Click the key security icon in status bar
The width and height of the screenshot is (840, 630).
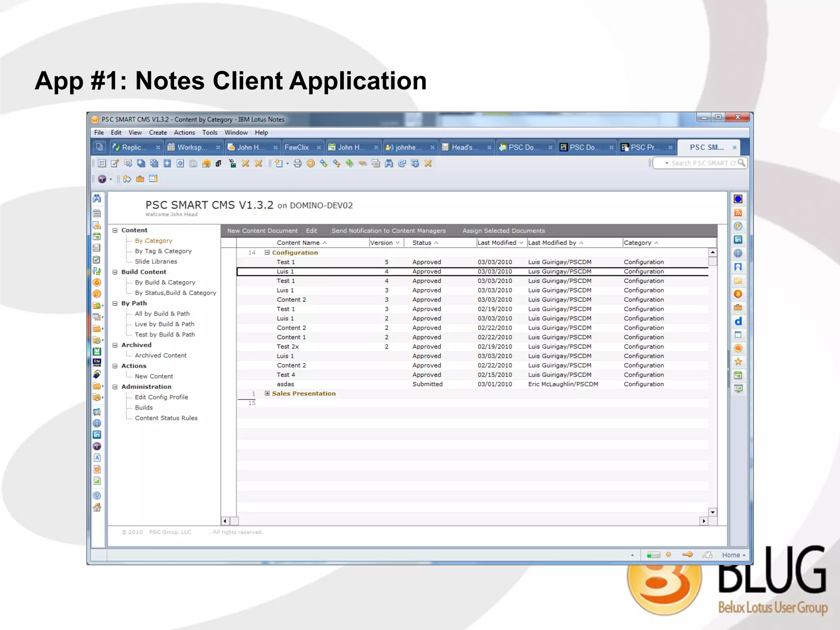[687, 555]
